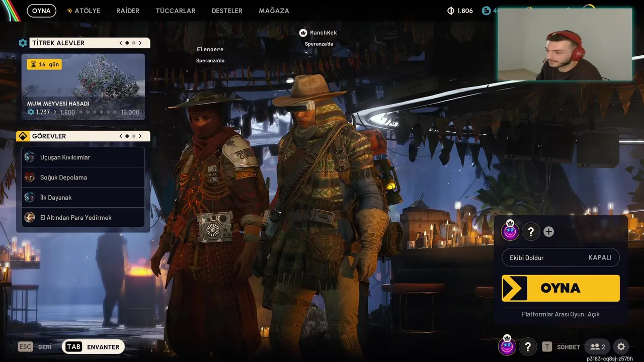Open the El Altından Para Yedirmek quest
The image size is (644, 362).
[x=83, y=218]
